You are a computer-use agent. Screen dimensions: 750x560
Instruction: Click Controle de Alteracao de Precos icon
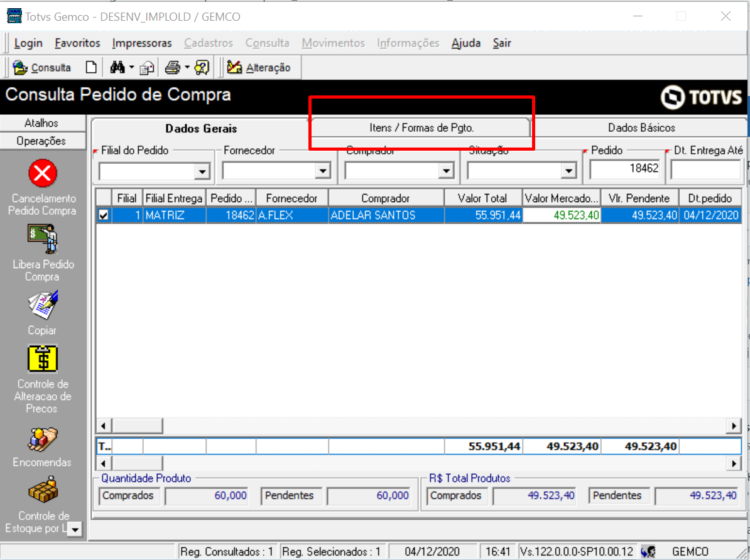tap(43, 358)
